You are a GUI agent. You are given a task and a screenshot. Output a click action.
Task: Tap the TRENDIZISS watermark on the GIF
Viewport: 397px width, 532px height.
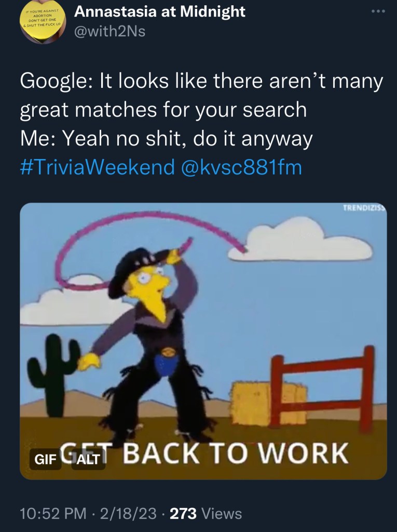click(x=364, y=208)
